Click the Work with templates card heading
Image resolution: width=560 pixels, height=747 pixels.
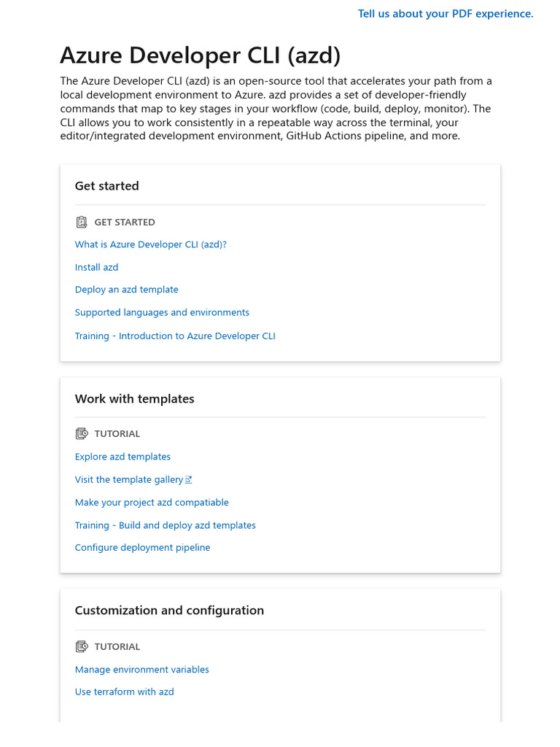point(134,399)
